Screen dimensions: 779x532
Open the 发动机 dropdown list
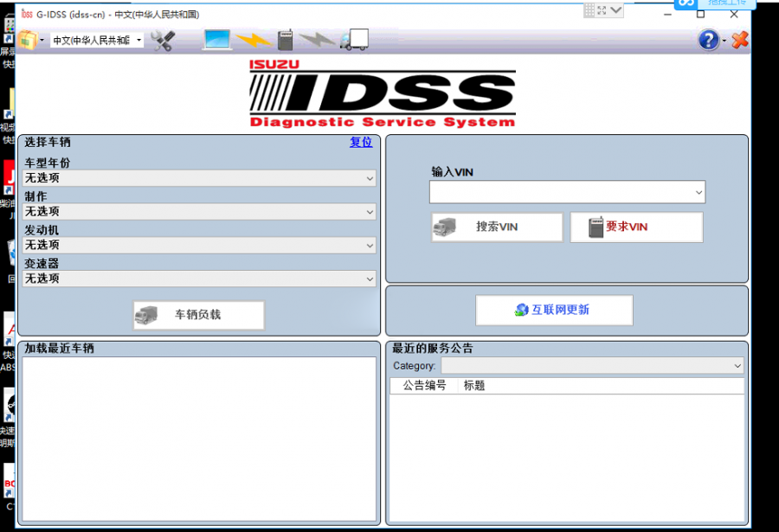[370, 245]
